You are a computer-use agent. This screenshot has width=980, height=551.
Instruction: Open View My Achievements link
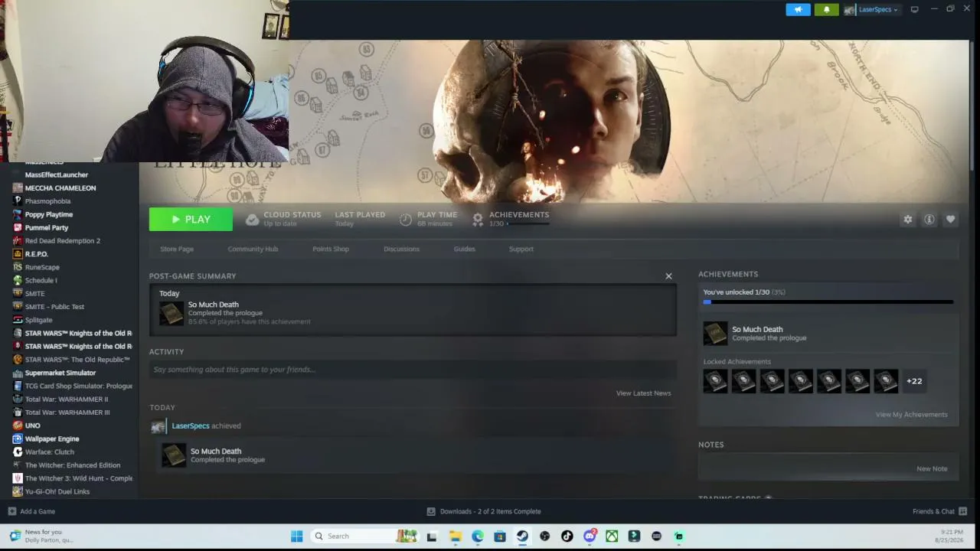click(911, 415)
